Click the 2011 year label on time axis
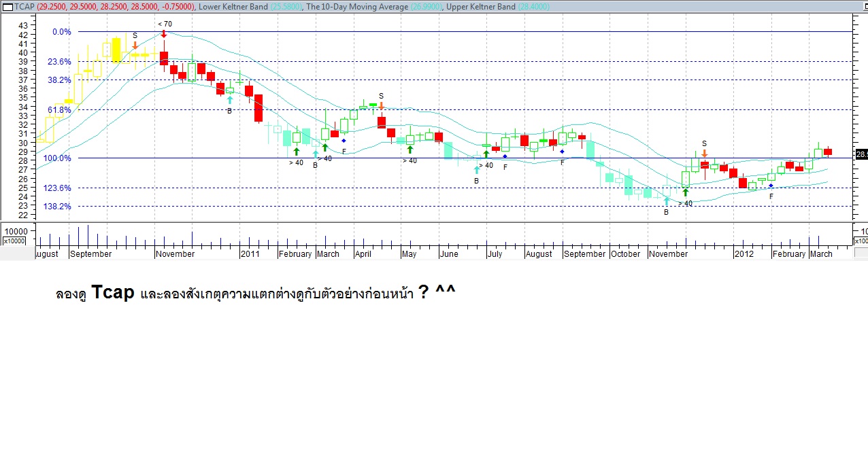Screen dimensions: 868x456 (x=250, y=254)
